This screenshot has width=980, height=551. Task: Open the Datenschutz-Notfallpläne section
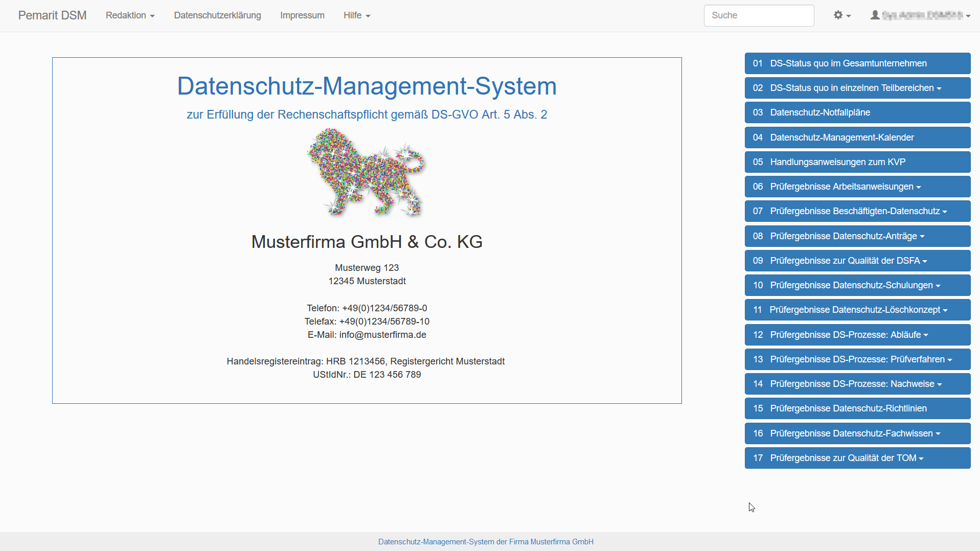[857, 112]
